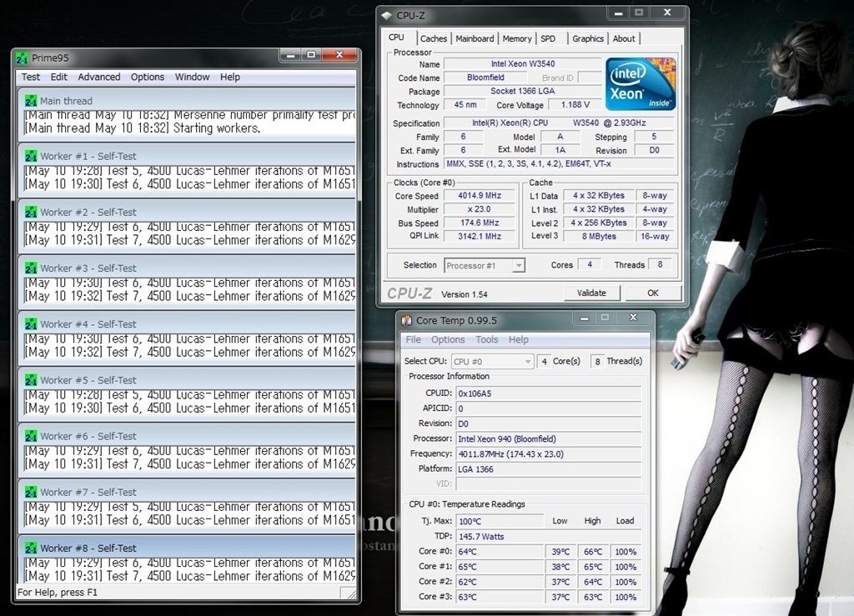Click the Tj. Max 100°C field
Screen dimensions: 854x616
500,521
